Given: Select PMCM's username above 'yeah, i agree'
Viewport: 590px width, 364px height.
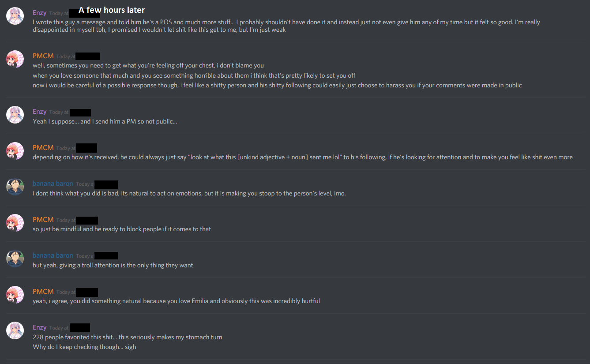Looking at the screenshot, I should 43,292.
